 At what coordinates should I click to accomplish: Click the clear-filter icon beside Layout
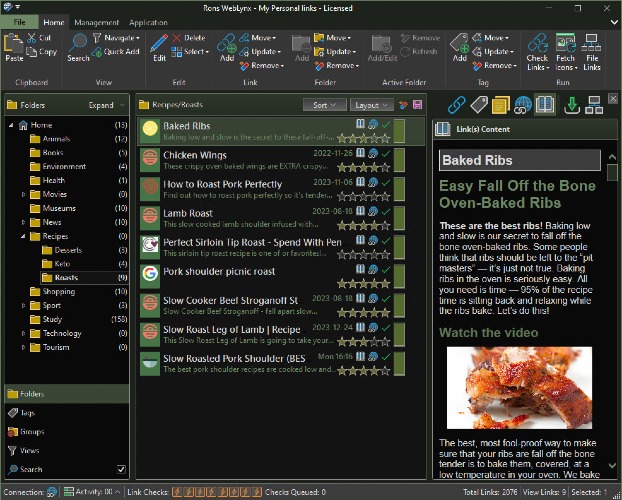pyautogui.click(x=403, y=105)
